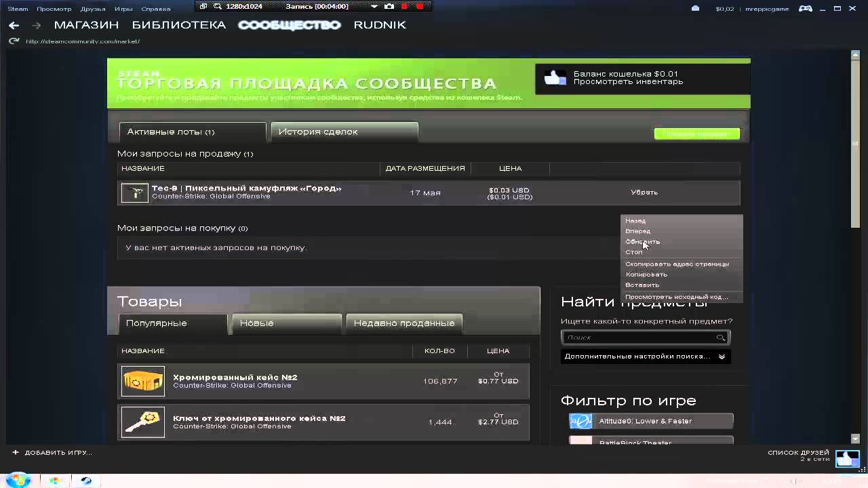The image size is (868, 488).
Task: Select the Популярные tab
Action: coord(173,323)
